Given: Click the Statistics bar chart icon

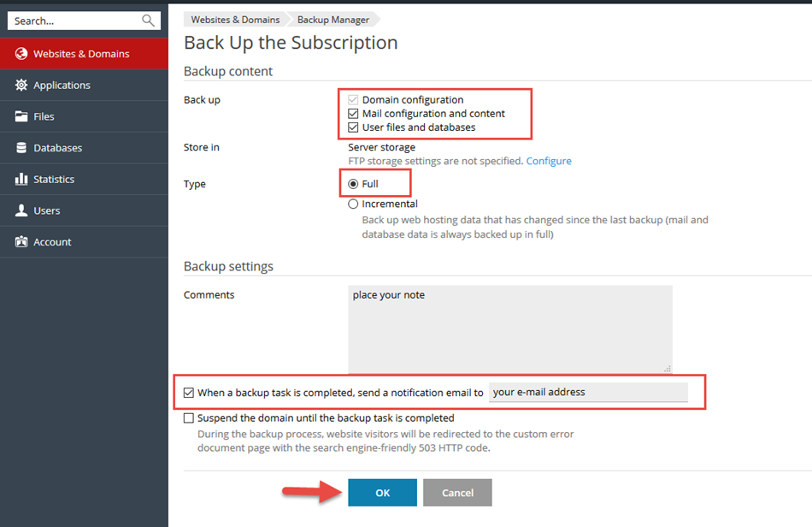Looking at the screenshot, I should (21, 180).
